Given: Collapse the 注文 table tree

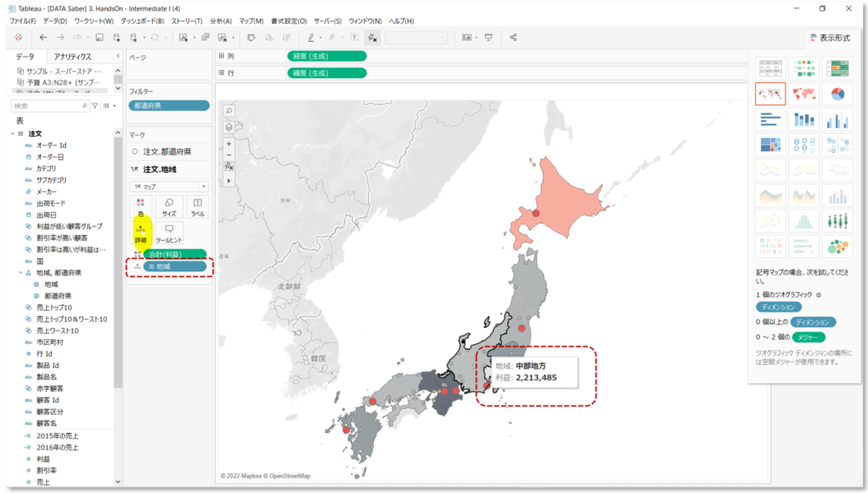Looking at the screenshot, I should tap(12, 134).
